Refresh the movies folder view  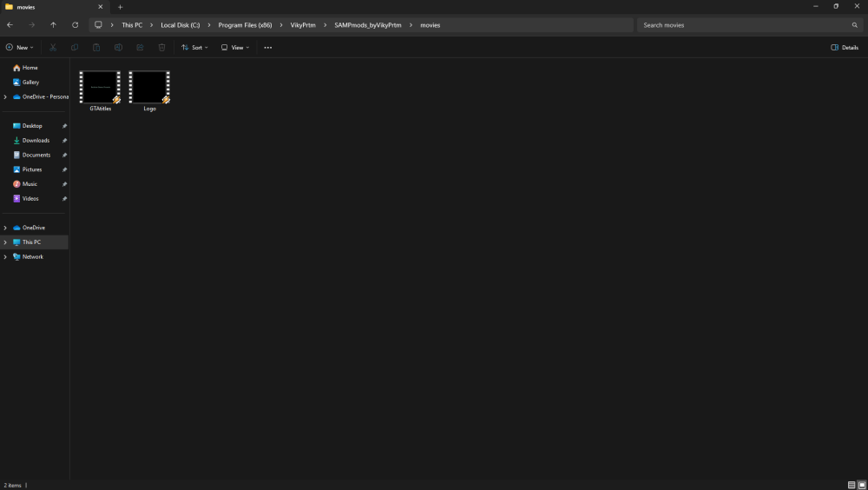76,25
